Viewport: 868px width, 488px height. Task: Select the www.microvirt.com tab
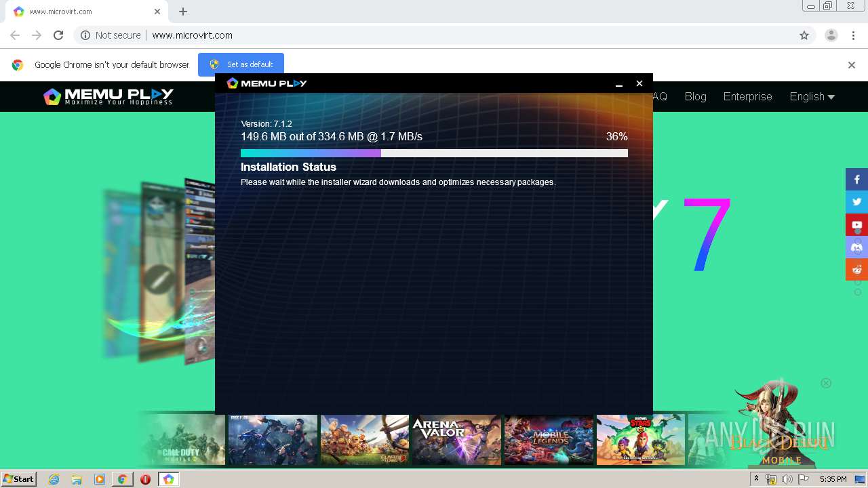pos(86,12)
